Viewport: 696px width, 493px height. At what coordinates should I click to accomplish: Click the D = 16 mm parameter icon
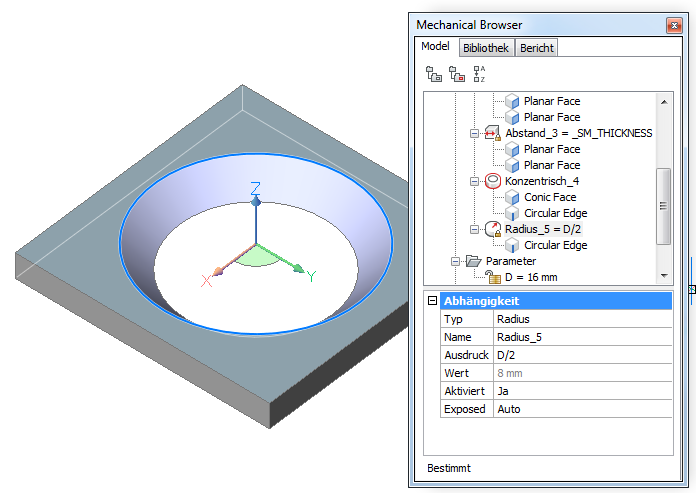point(492,276)
